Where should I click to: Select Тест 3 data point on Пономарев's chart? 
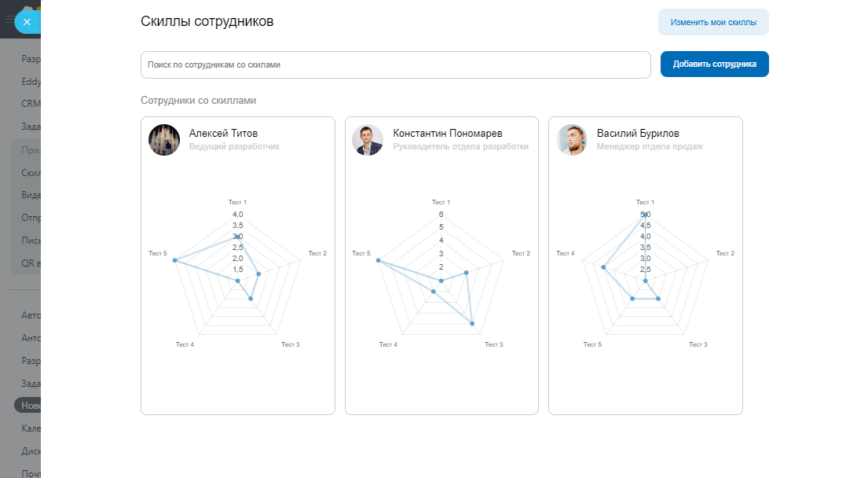(472, 323)
